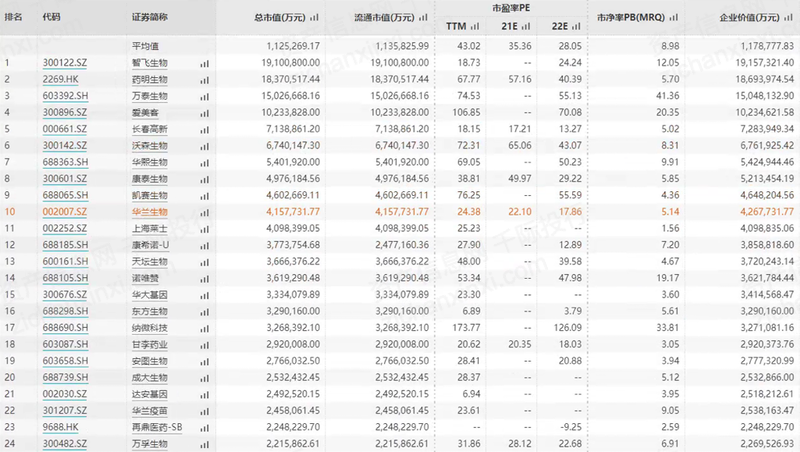Open the bar chart icon in the 688105.SH row
This screenshot has height=452, width=800.
[x=205, y=279]
